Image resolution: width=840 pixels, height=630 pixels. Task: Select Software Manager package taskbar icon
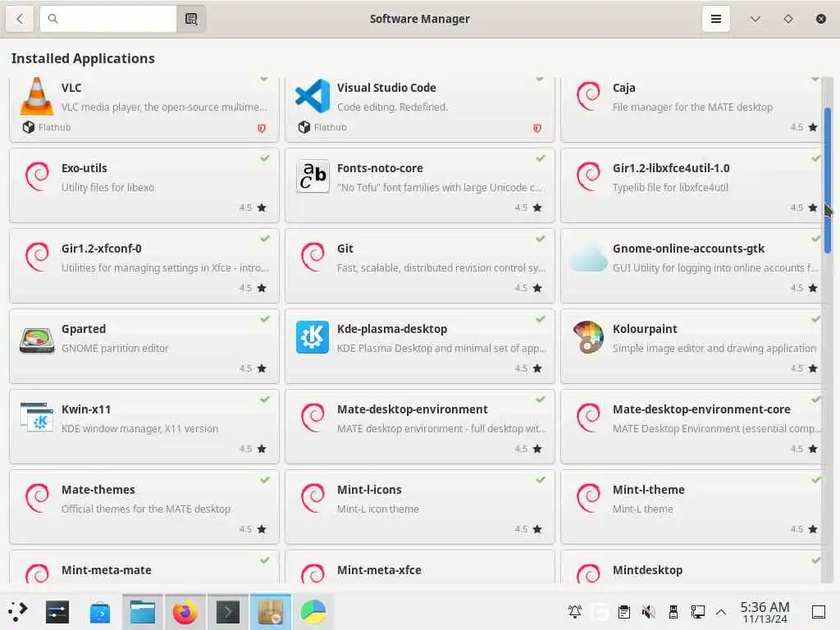coord(271,612)
